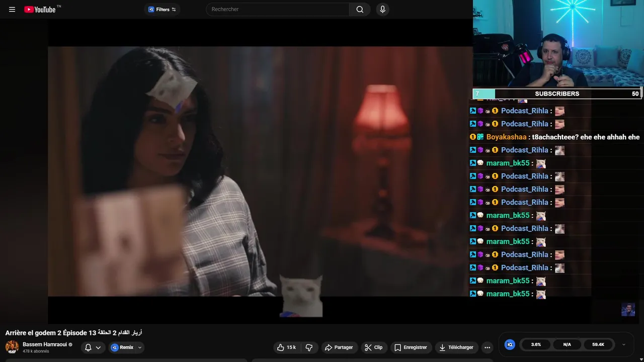Viewport: 644px width, 362px height.
Task: Click the vidIQ logo in stats bar
Action: tap(510, 344)
